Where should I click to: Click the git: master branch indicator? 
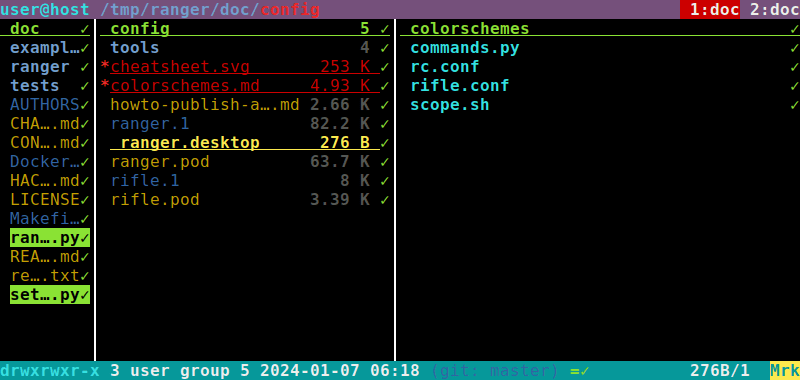click(x=495, y=370)
